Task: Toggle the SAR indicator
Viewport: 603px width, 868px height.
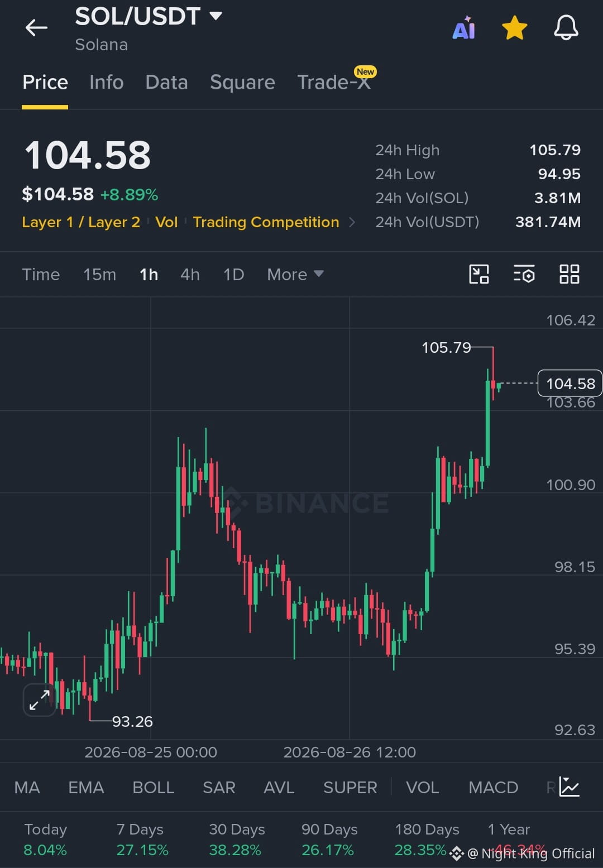Action: coord(219,787)
